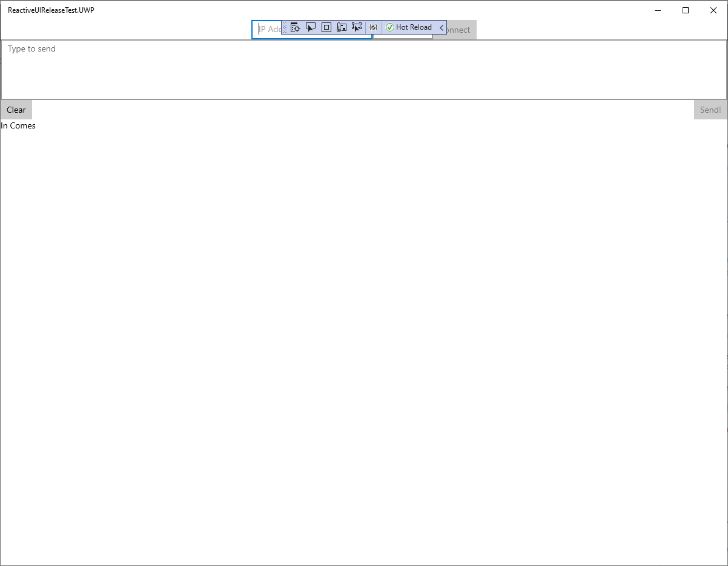Click the Clear button
Screen dimensions: 728x566
click(16, 110)
